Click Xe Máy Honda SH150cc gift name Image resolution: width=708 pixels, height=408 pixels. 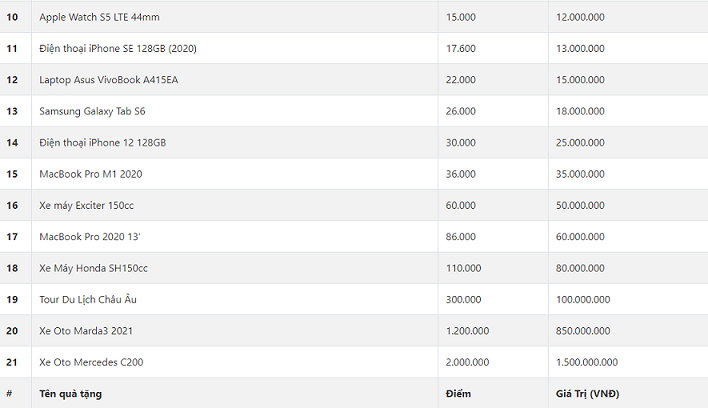[93, 268]
